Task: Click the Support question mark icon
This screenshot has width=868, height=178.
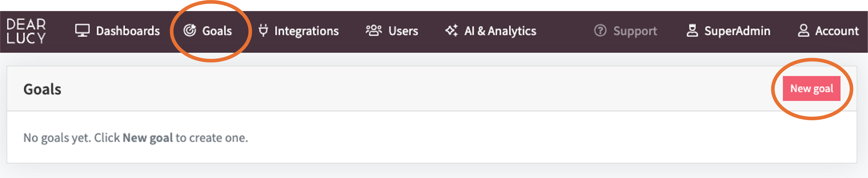Action: point(600,30)
